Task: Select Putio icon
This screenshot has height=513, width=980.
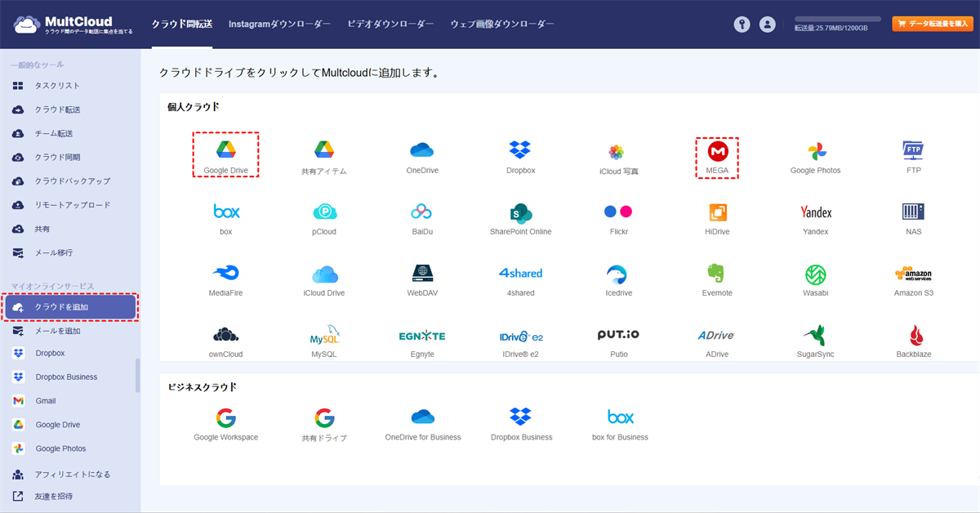Action: tap(618, 334)
